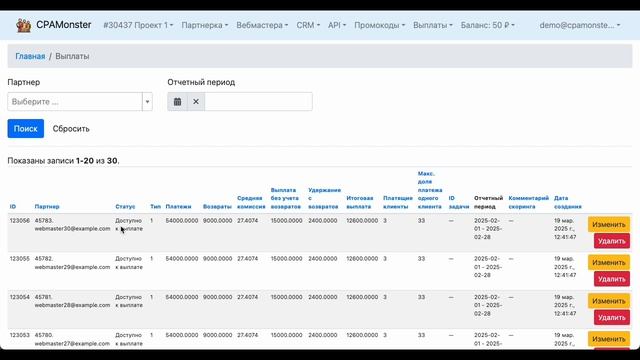
Task: Open the Партнер select dropdown arrow
Action: (147, 102)
